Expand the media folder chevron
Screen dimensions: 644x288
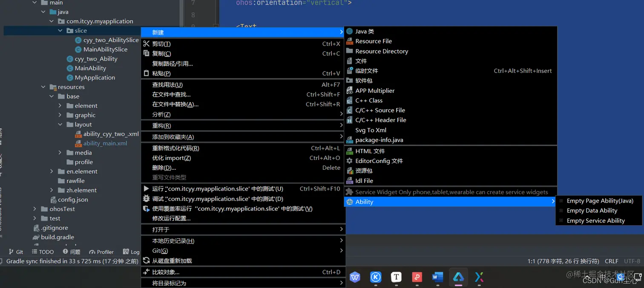point(60,153)
